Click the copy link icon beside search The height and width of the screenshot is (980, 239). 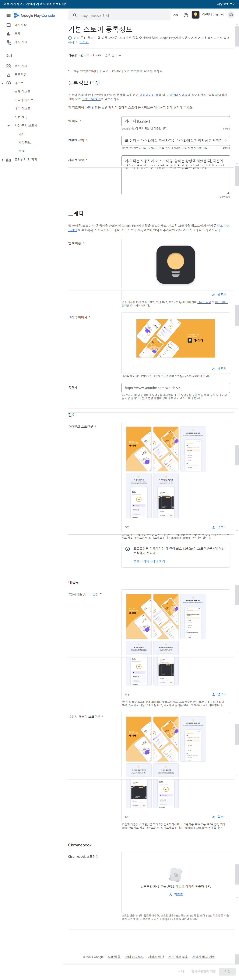(x=175, y=15)
